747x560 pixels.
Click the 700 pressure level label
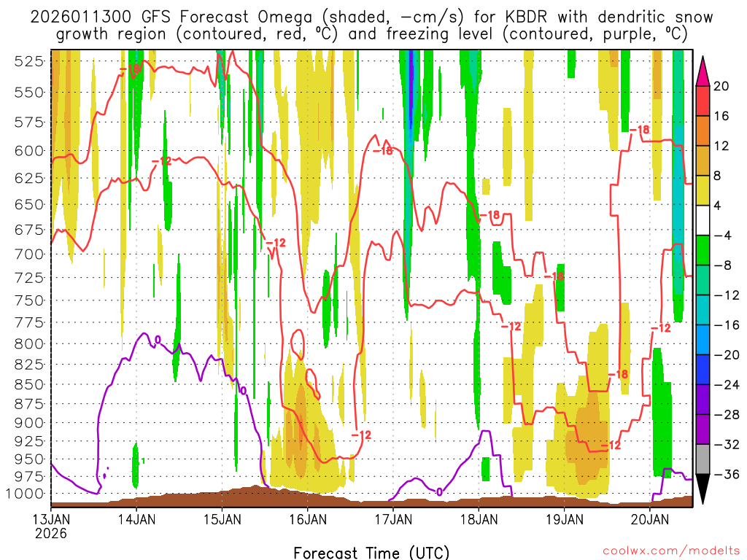[x=28, y=254]
